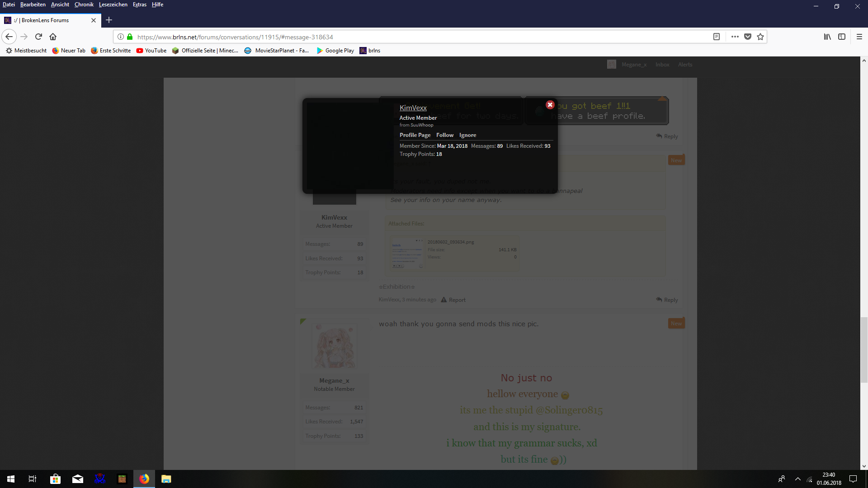Open Chronik menu
Viewport: 868px width, 488px height.
coord(84,5)
